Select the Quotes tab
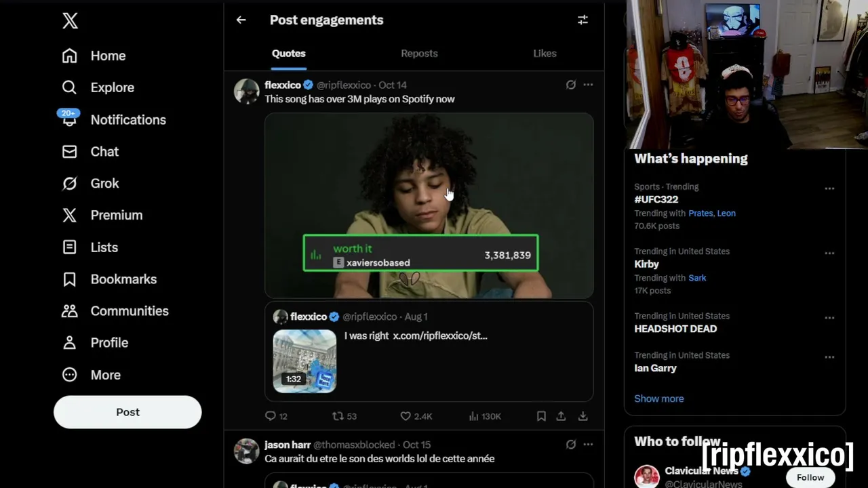The height and width of the screenshot is (488, 868). pyautogui.click(x=289, y=54)
